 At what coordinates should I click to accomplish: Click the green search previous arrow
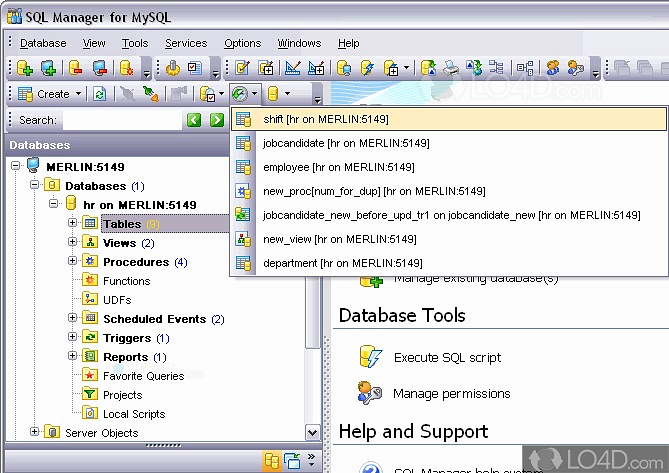tap(195, 120)
